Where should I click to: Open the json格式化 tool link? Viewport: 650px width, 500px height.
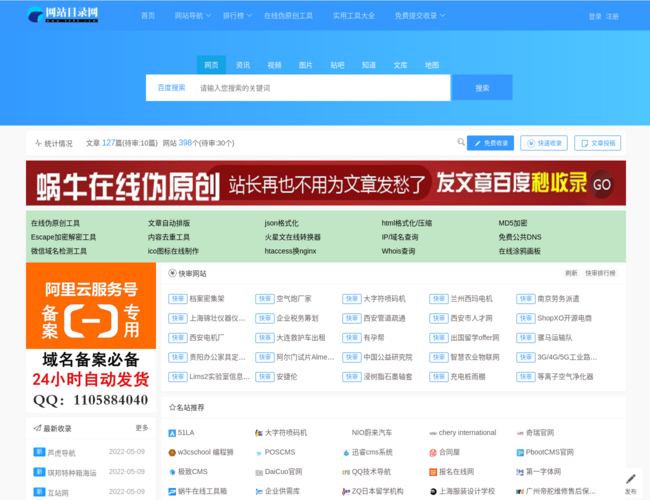coord(281,223)
